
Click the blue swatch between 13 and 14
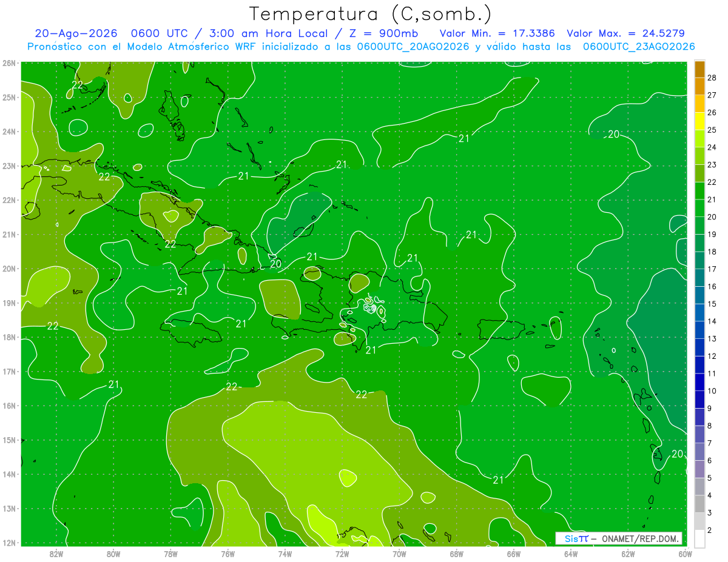[x=699, y=330]
